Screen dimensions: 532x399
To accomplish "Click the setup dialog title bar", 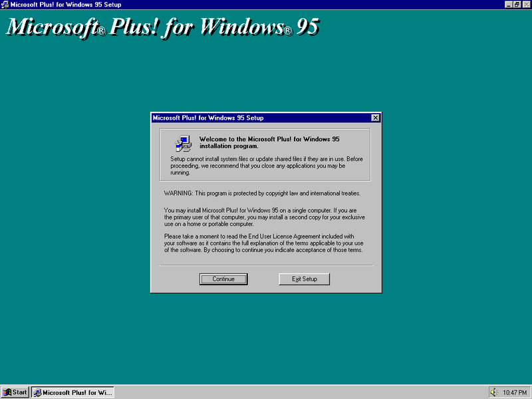I will tap(253, 118).
